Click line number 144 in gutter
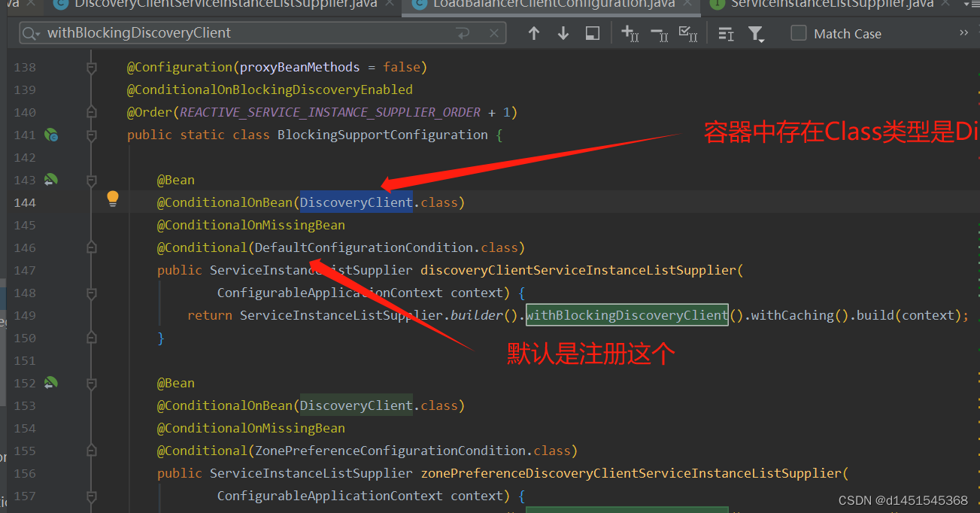980x513 pixels. (x=25, y=202)
